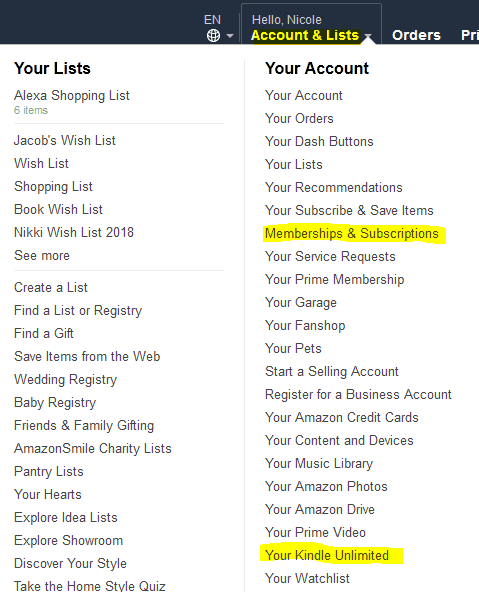Go to Your Orders link
479x592 pixels.
pos(299,119)
